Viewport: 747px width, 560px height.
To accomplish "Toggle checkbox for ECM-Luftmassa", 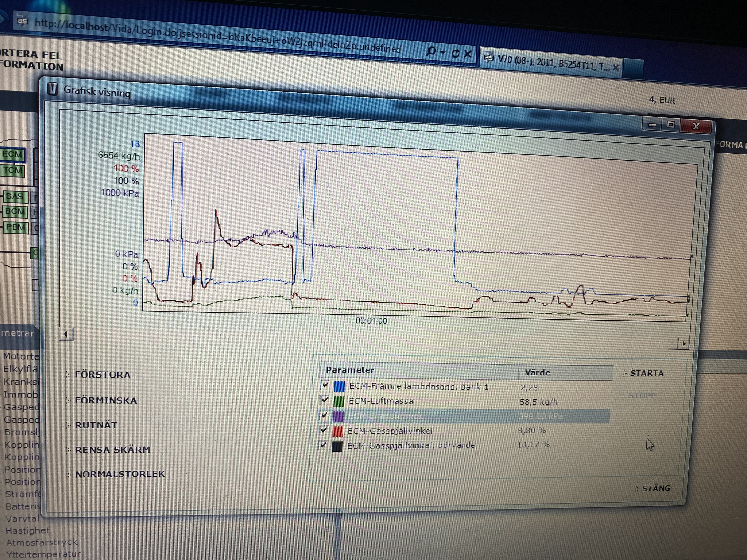I will coord(325,400).
